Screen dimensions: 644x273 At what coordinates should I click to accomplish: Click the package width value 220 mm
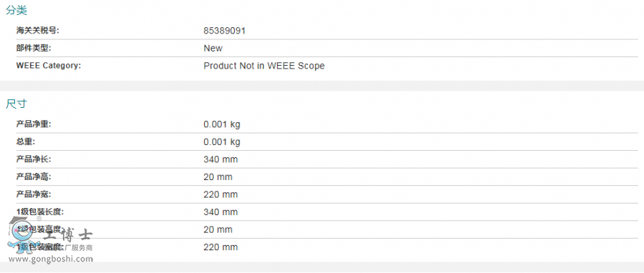tap(220, 247)
